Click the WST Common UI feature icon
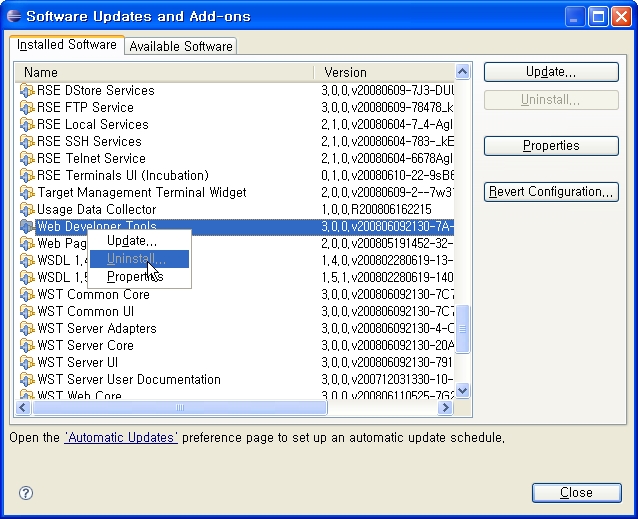The height and width of the screenshot is (519, 638). 27,312
